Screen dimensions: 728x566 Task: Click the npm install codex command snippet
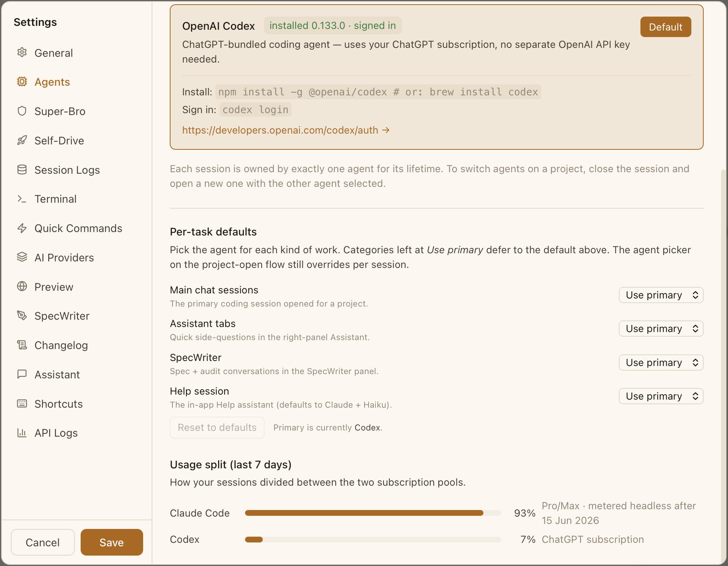378,92
